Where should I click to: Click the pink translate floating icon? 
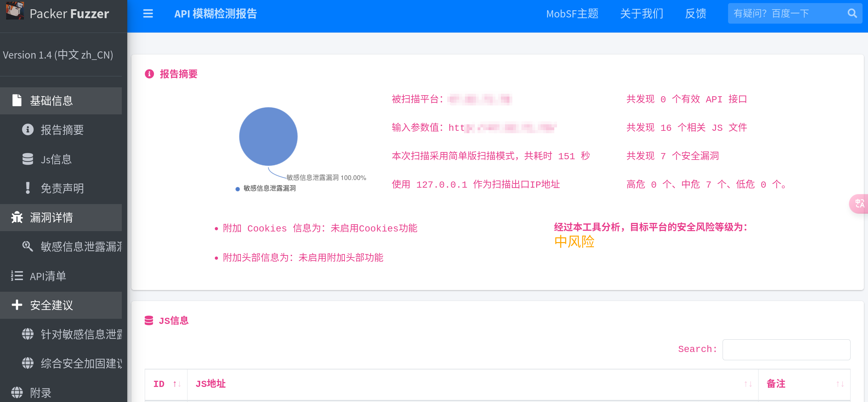point(859,204)
